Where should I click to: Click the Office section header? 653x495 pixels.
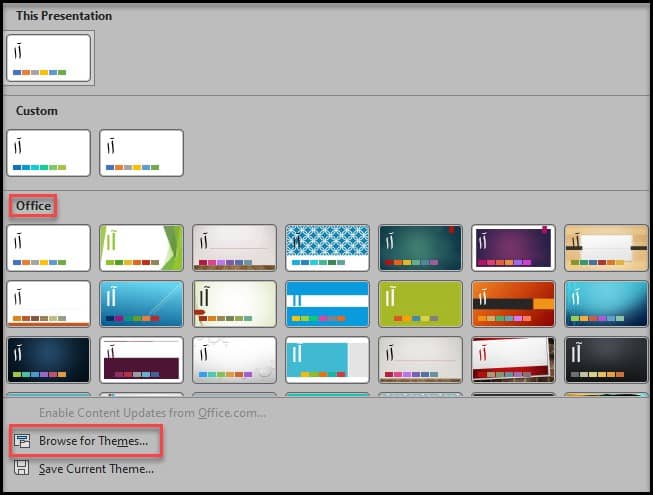(32, 206)
